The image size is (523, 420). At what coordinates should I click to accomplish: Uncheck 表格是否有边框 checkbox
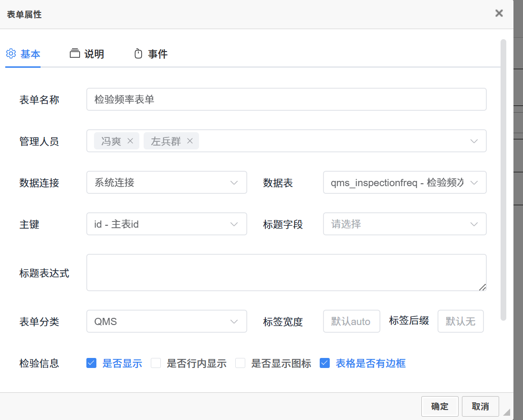click(x=325, y=363)
